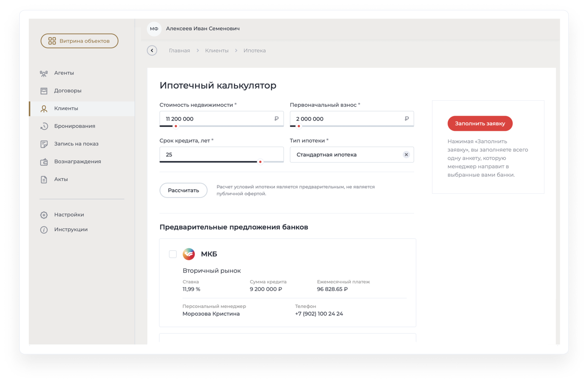Click the Рассчитать button

click(183, 190)
